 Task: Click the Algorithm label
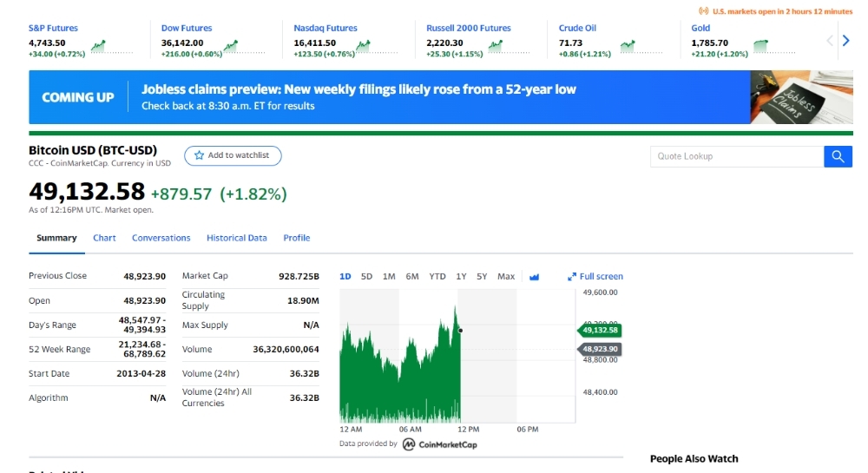click(48, 397)
